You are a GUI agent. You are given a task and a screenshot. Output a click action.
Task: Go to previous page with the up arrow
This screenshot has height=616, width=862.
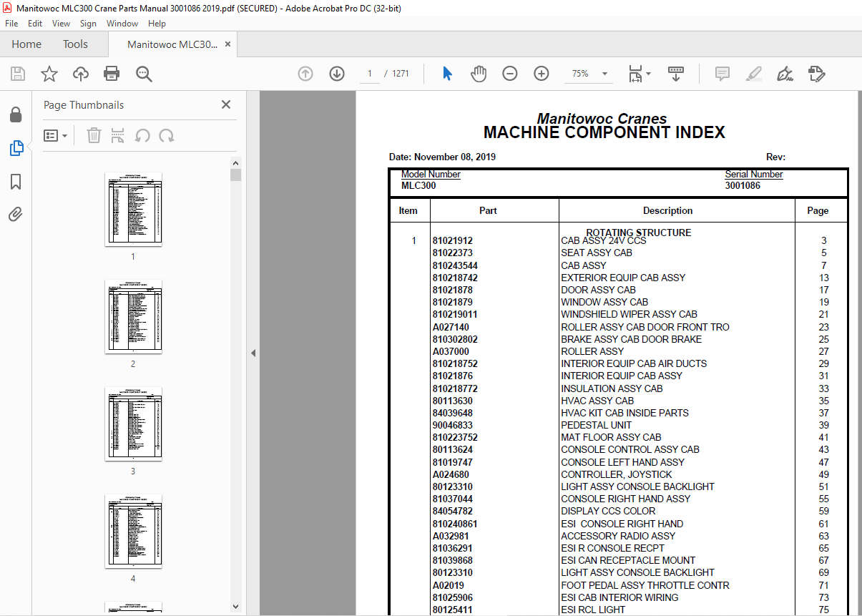click(x=305, y=74)
